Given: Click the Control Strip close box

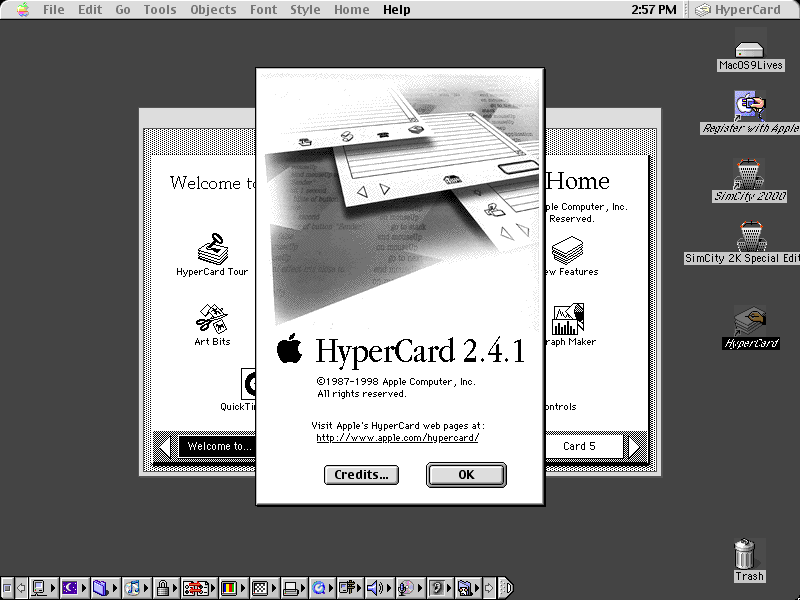Looking at the screenshot, I should pyautogui.click(x=7, y=588).
